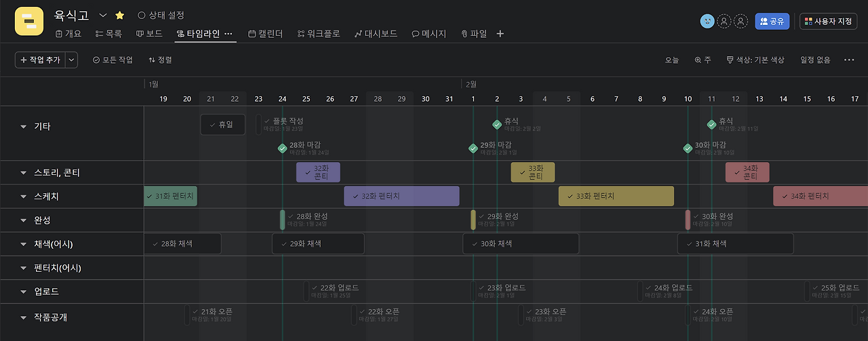Image resolution: width=868 pixels, height=341 pixels.
Task: Switch to the 목록 tab
Action: [108, 33]
